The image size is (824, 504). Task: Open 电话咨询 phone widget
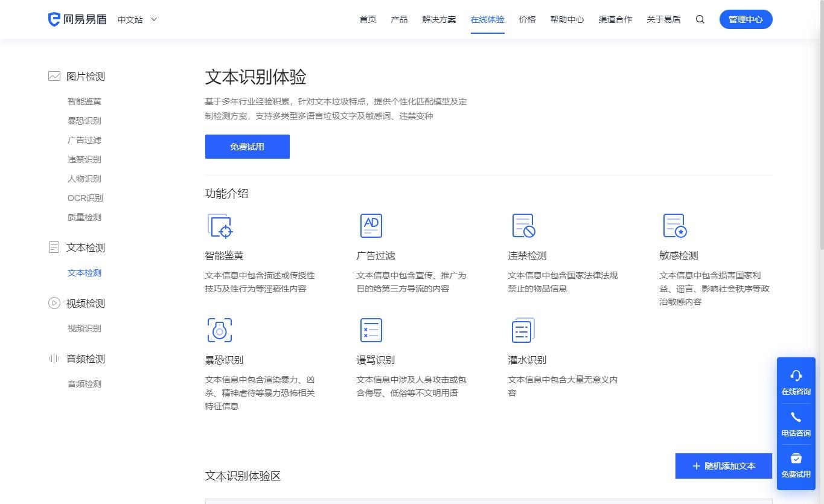[x=796, y=424]
